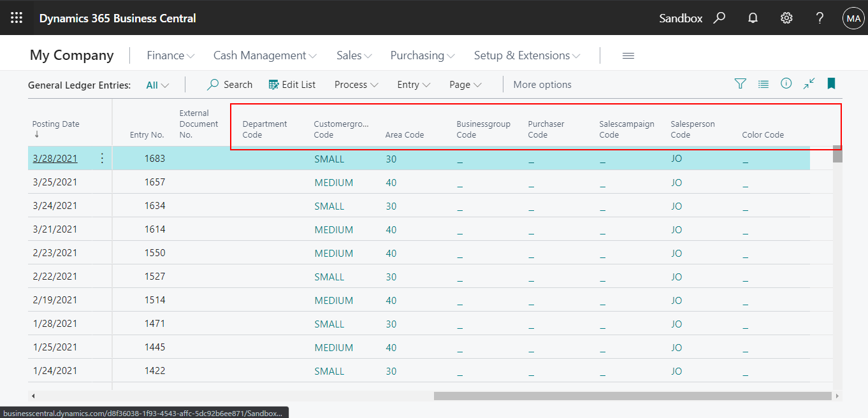Open the MA account avatar

(x=853, y=17)
